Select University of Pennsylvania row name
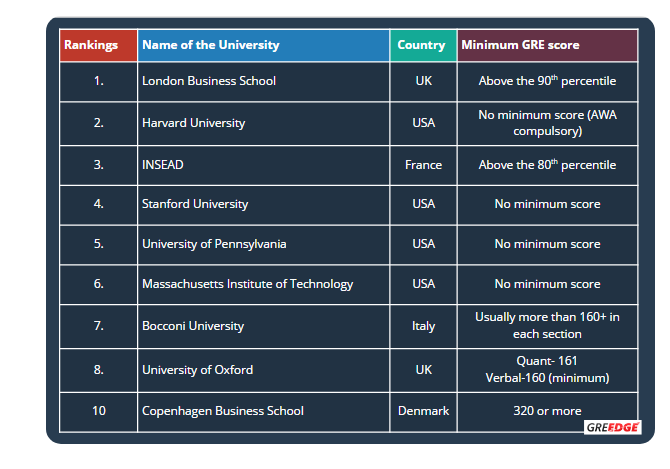 [x=214, y=244]
